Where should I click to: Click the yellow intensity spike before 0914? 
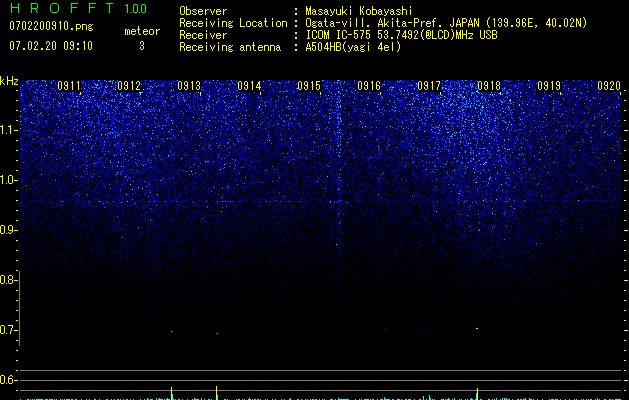tap(217, 393)
